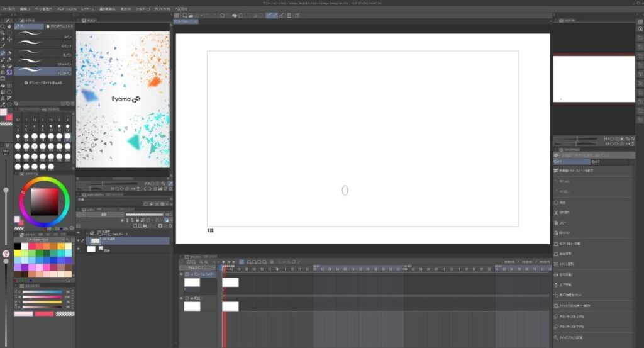Select the text tool marked with an A
This screenshot has height=348, width=644.
pyautogui.click(x=3, y=98)
